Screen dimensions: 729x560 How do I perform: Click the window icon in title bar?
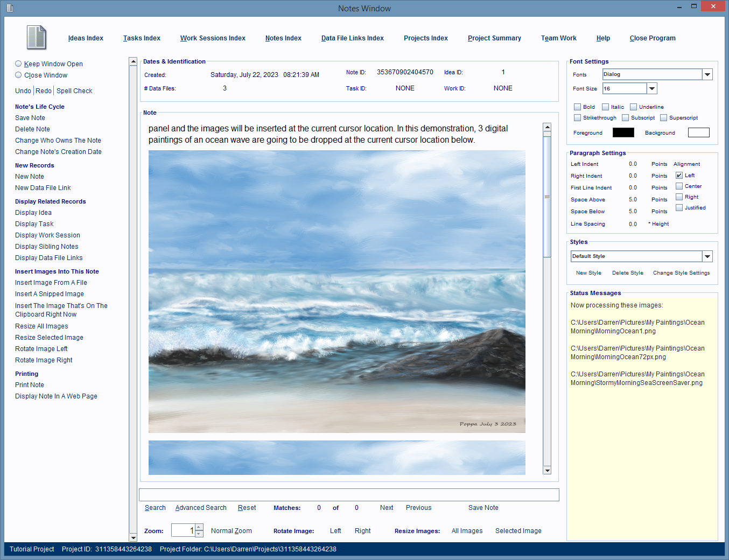10,8
